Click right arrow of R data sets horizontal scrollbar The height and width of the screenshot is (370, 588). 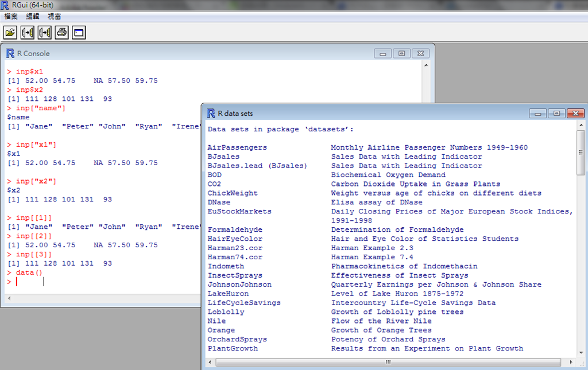(571, 362)
